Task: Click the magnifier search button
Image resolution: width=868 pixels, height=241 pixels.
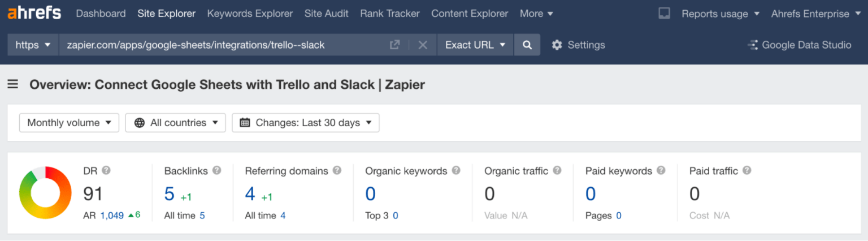Action: [x=527, y=45]
